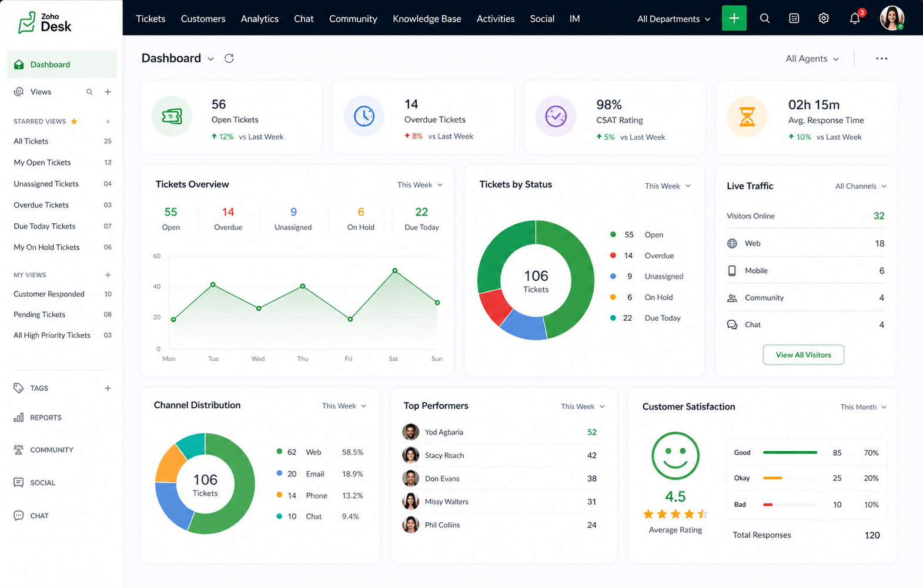Click the View All Visitors button
The height and width of the screenshot is (588, 923).
(803, 355)
